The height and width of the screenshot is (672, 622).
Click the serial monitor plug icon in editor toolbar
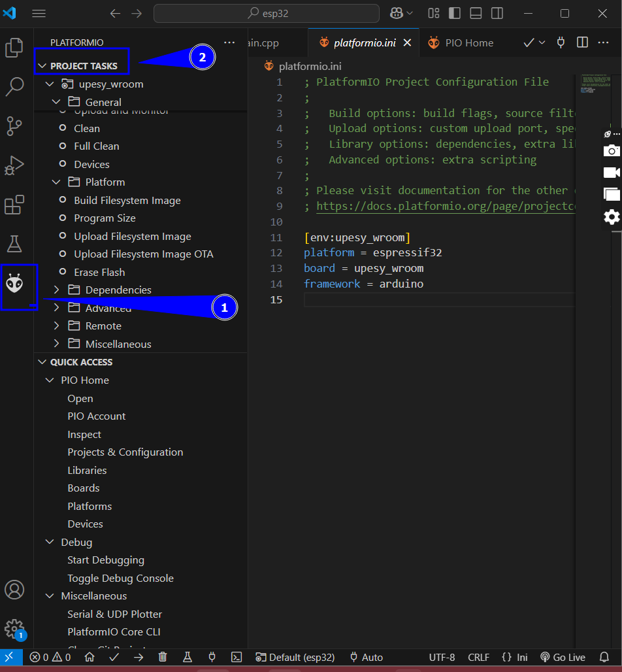(x=561, y=42)
